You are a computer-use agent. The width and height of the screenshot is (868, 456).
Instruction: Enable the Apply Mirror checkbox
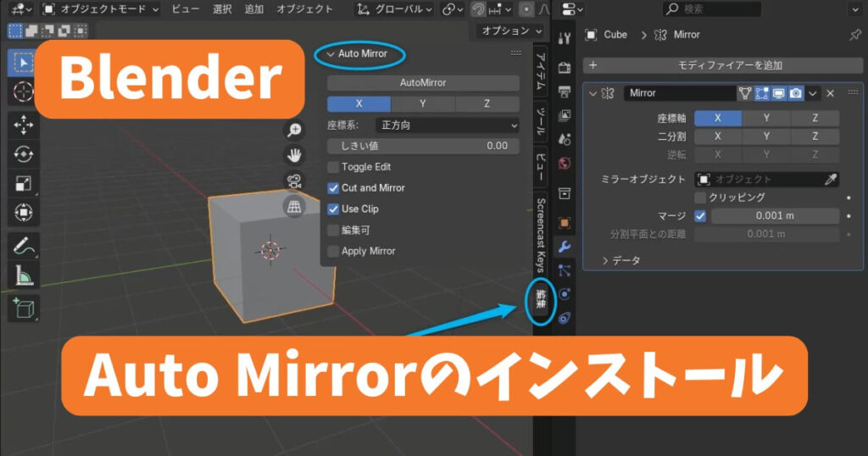pos(333,251)
